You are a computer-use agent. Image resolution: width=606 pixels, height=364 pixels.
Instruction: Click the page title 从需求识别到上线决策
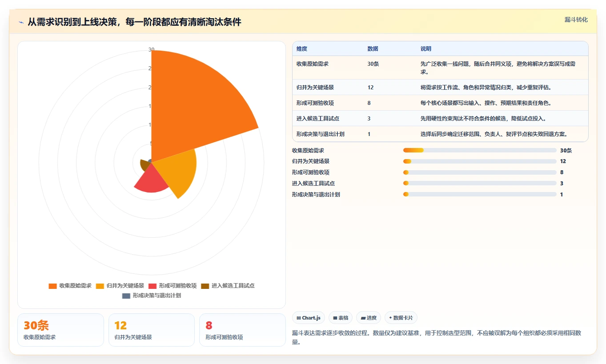(134, 22)
